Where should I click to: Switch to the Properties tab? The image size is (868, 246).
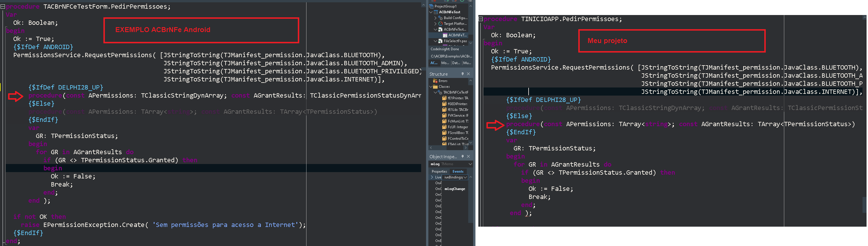(439, 172)
